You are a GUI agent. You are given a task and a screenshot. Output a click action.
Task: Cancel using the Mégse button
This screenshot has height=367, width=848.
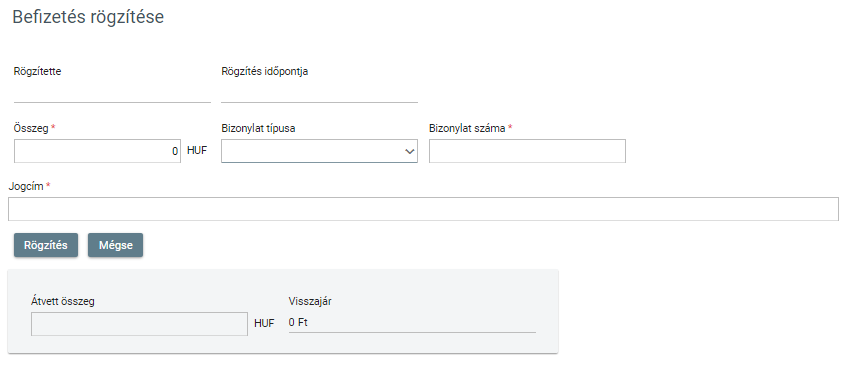[116, 245]
